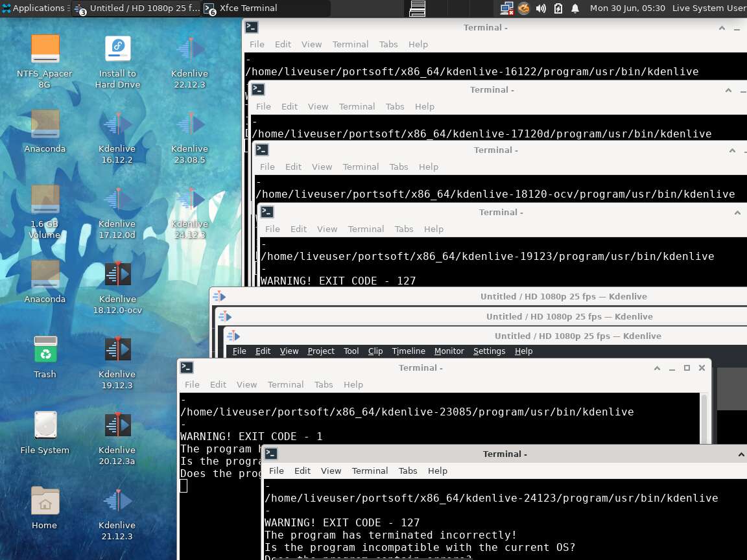Open Edit menu in kdenlive-23085 terminal
747x560 pixels.
coord(218,385)
